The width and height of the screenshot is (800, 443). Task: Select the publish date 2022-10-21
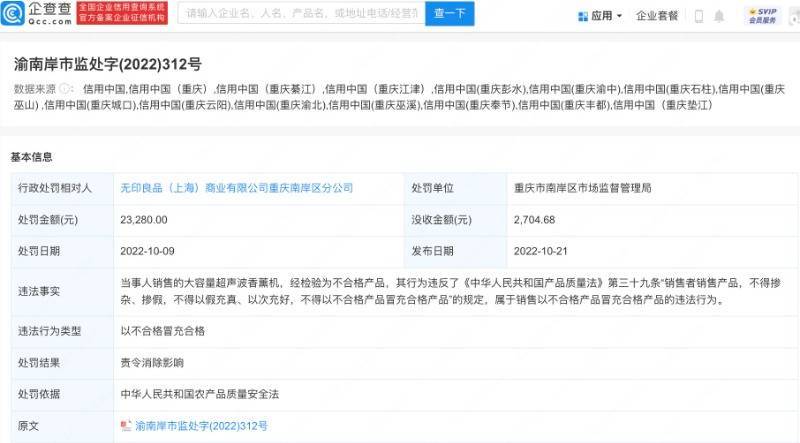click(540, 251)
